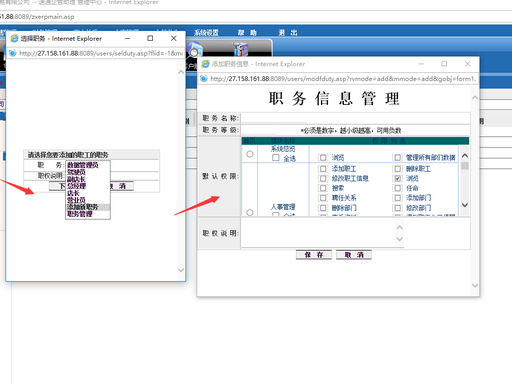
Task: Enable 添加职工 permission checkbox
Action: pyautogui.click(x=323, y=169)
